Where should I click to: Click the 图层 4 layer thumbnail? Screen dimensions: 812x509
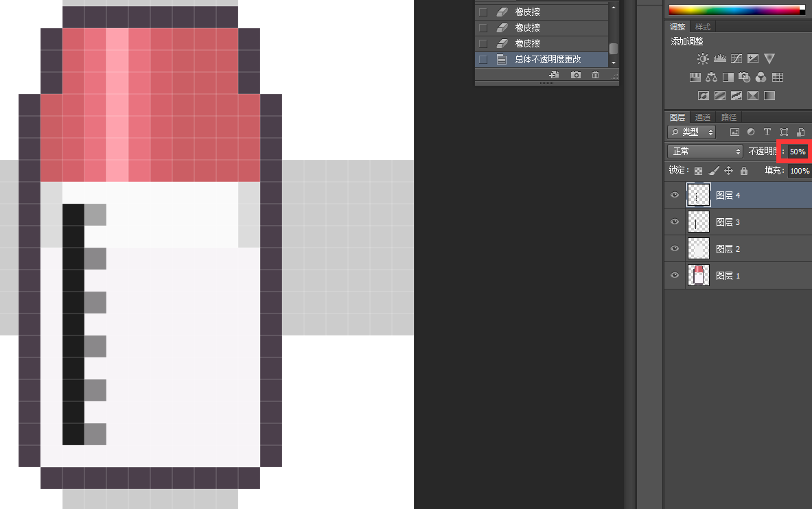(x=699, y=196)
